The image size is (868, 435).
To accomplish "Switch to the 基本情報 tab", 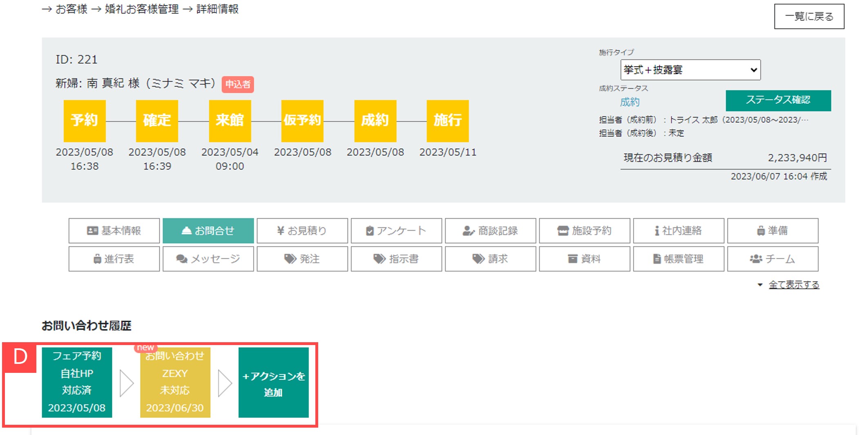I will (x=114, y=230).
